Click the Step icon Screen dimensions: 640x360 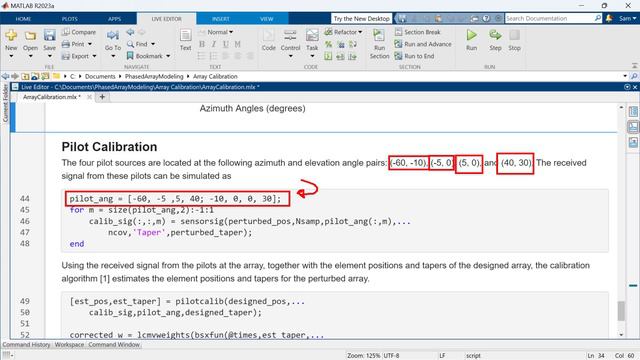(x=495, y=36)
